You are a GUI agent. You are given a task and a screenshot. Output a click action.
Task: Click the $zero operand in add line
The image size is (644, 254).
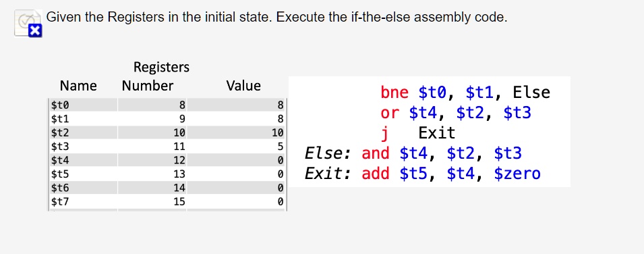(517, 174)
